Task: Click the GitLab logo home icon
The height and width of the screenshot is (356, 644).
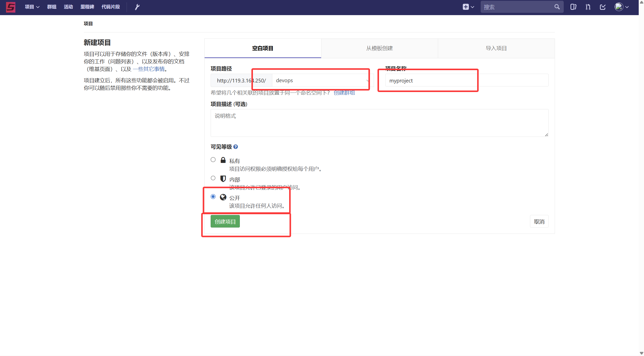Action: [x=11, y=7]
